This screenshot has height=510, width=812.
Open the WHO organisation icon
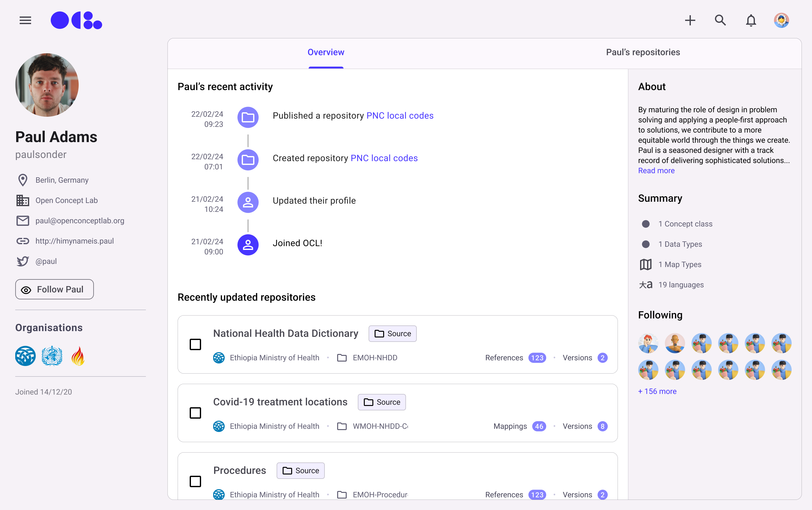coord(52,356)
